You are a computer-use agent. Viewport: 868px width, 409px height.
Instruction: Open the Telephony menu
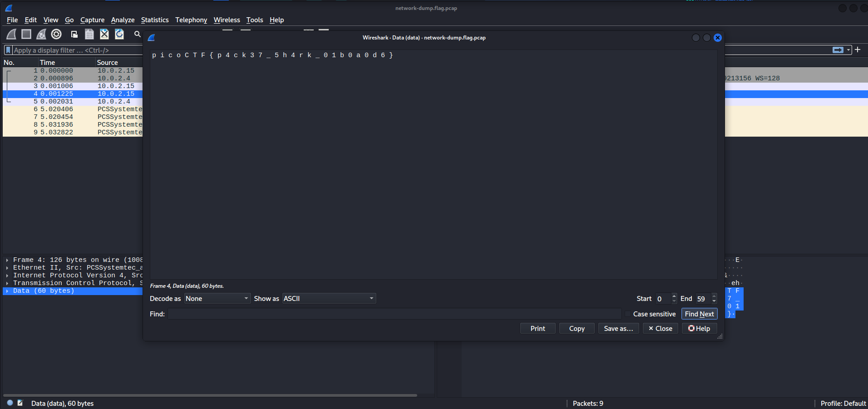(x=191, y=20)
